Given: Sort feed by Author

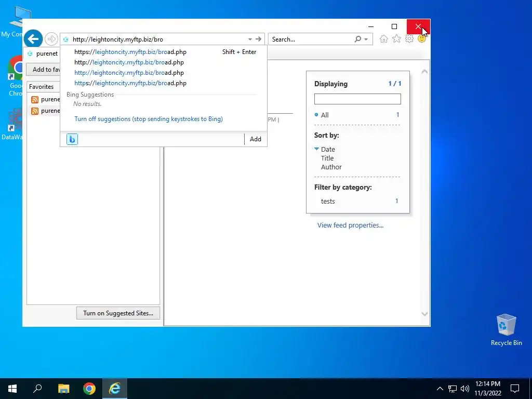Looking at the screenshot, I should click(x=331, y=167).
